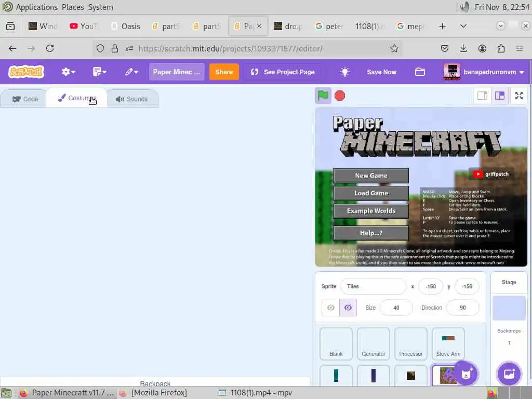This screenshot has height=399, width=532.
Task: Hide the sprite with crossed-eye icon
Action: click(348, 308)
